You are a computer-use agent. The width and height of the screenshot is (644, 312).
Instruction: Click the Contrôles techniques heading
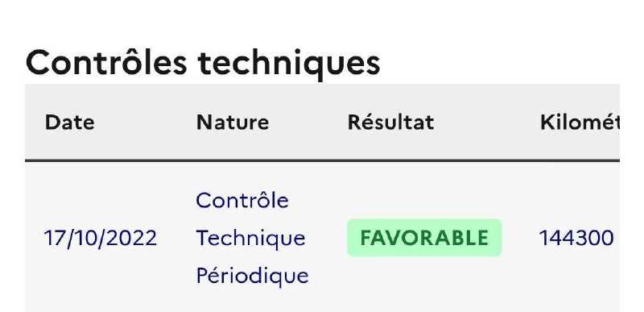(x=203, y=63)
